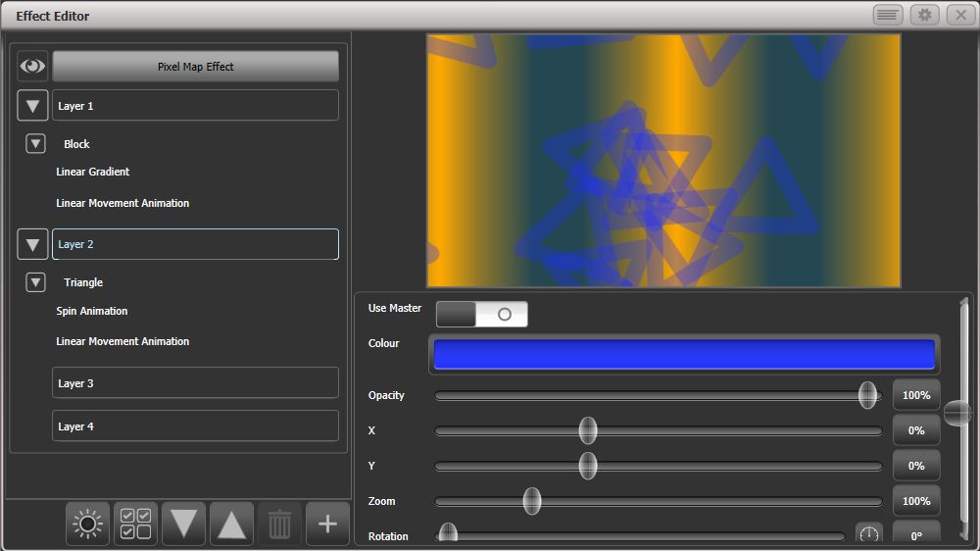Viewport: 980px width, 551px height.
Task: Click the Rotation slider handle
Action: pos(448,533)
